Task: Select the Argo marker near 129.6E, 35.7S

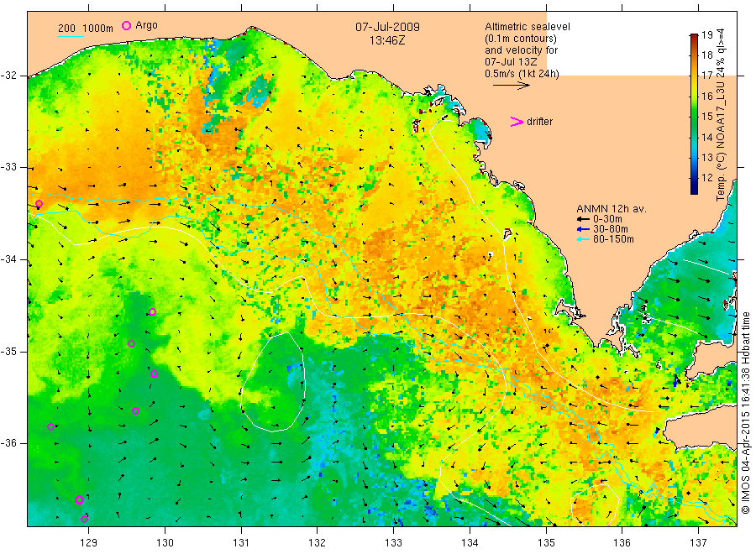Action: click(136, 411)
